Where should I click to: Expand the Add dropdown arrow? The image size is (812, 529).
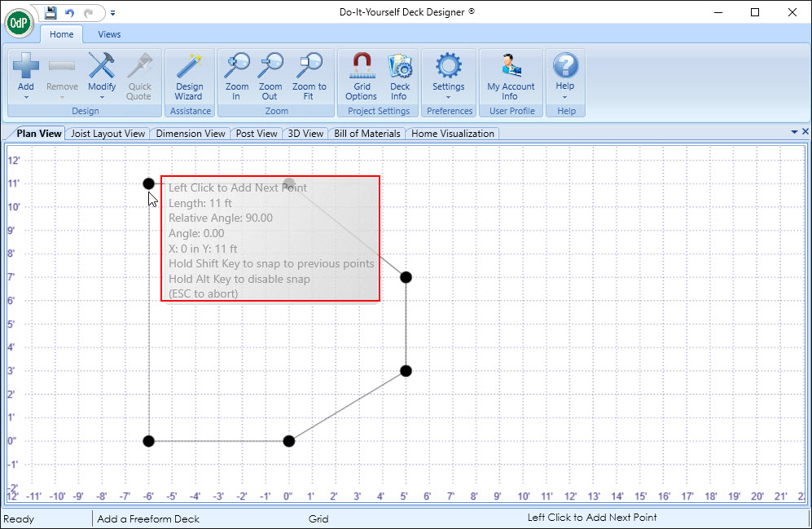[x=26, y=97]
